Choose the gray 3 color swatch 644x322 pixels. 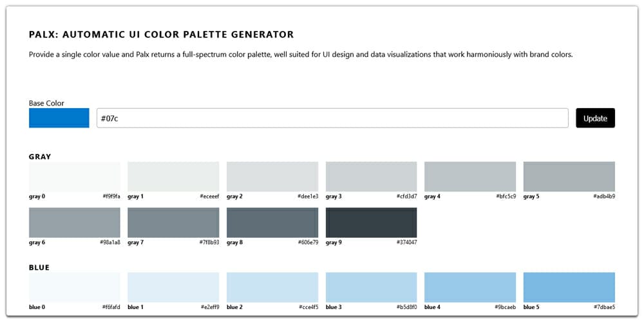pos(372,176)
